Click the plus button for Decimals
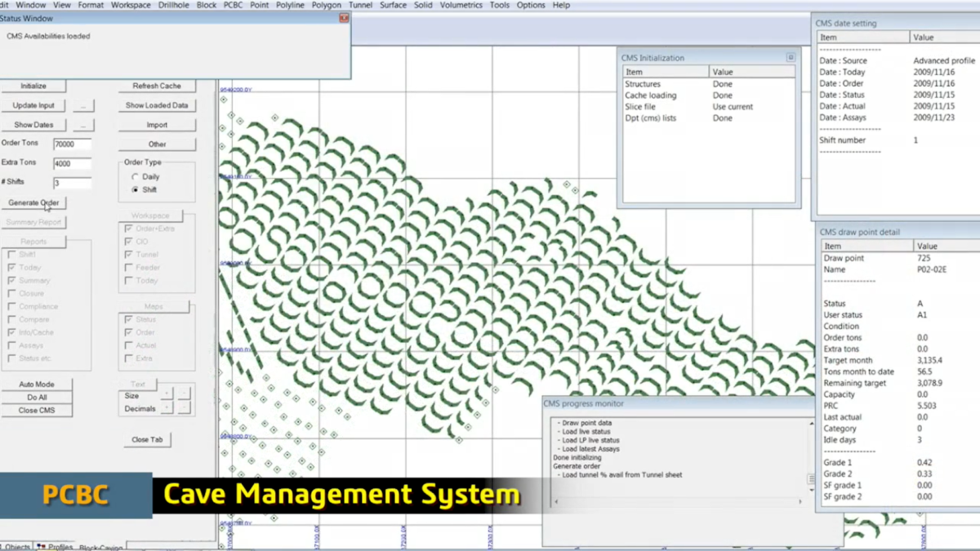980x551 pixels. [x=167, y=408]
